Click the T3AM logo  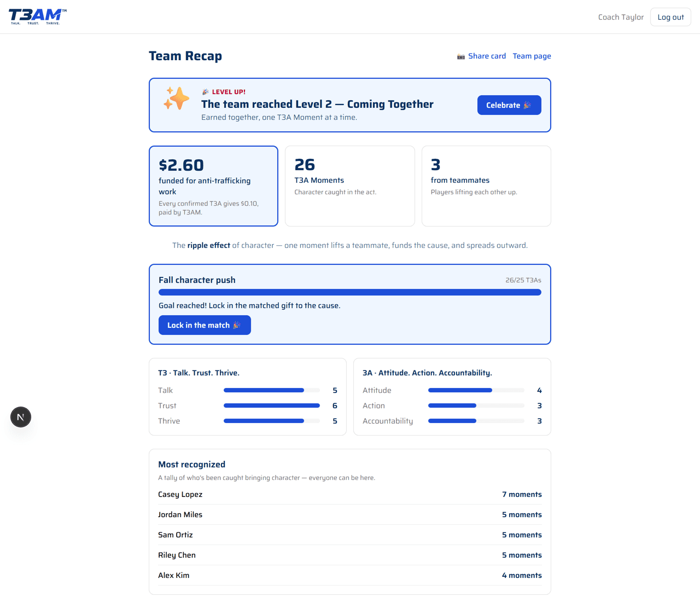(38, 16)
